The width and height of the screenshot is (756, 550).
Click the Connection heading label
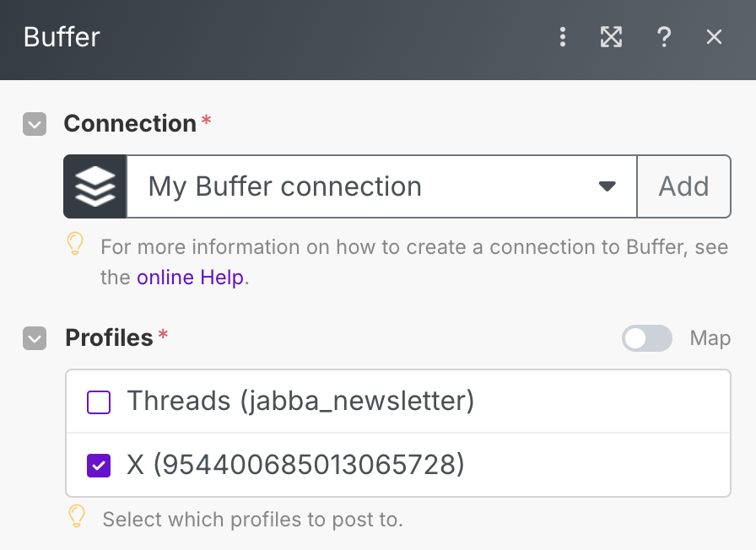click(130, 124)
